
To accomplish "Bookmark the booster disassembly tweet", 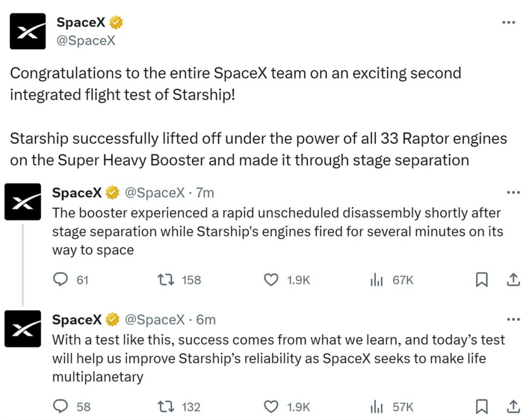I will tap(482, 280).
